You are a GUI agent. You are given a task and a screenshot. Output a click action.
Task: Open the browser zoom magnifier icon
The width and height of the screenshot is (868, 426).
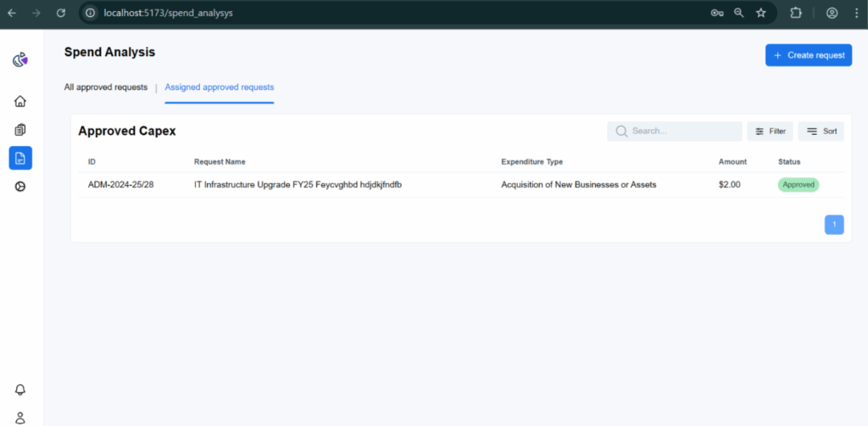pos(738,13)
